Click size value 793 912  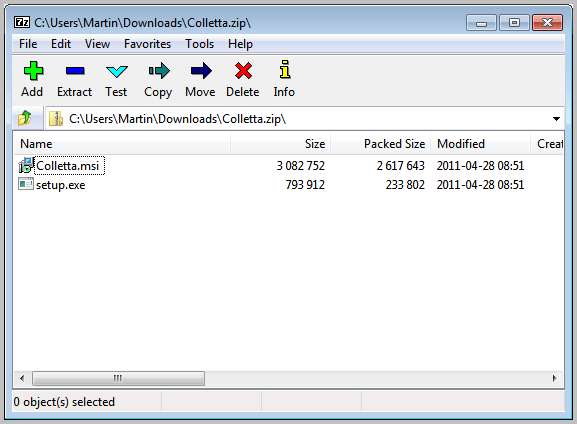pyautogui.click(x=305, y=185)
